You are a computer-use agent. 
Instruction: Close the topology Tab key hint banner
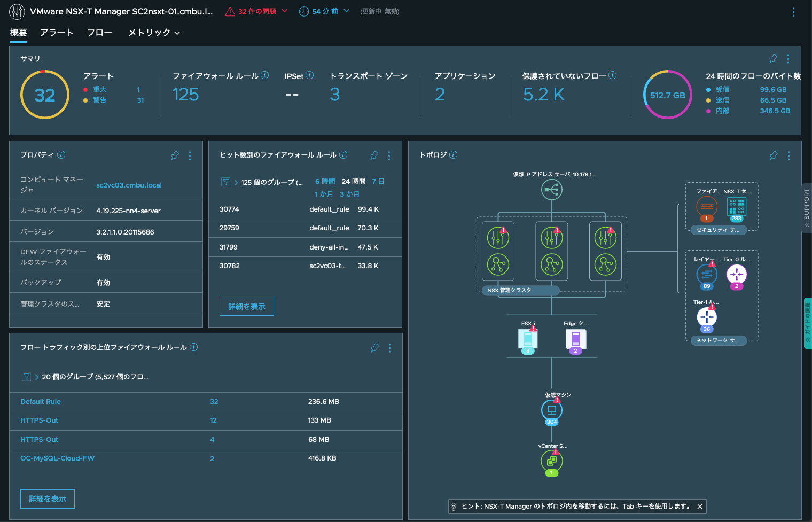pyautogui.click(x=699, y=507)
